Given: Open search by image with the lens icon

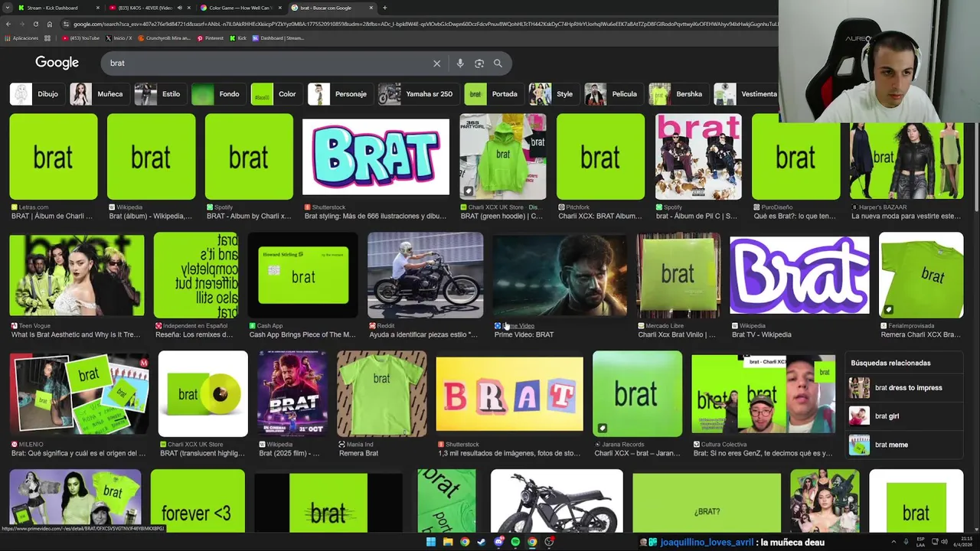Looking at the screenshot, I should pos(479,64).
